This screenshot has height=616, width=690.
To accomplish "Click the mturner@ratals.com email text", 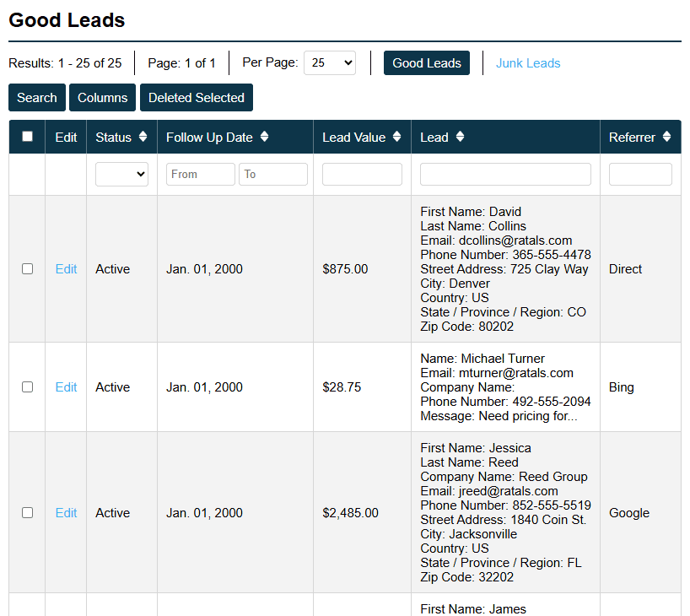I will click(515, 372).
